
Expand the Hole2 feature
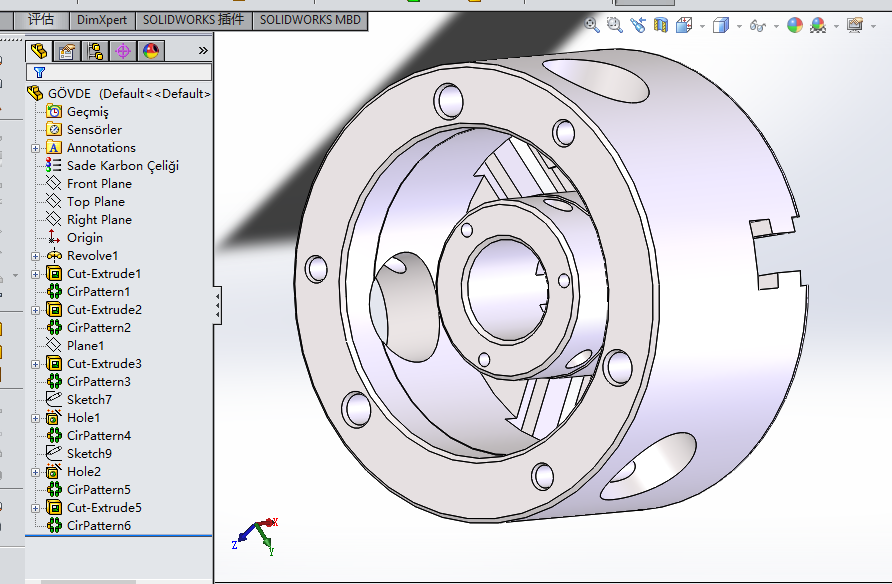point(35,473)
